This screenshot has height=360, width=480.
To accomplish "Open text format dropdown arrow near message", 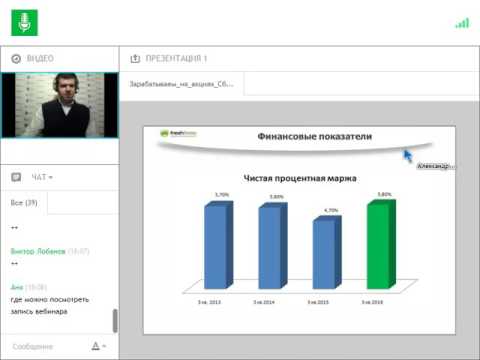I will (104, 346).
